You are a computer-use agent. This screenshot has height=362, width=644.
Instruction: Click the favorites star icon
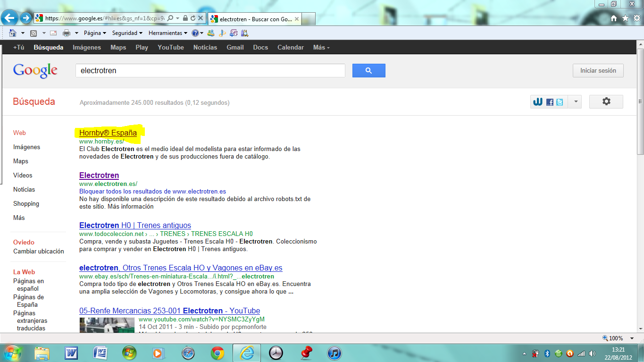click(x=625, y=18)
